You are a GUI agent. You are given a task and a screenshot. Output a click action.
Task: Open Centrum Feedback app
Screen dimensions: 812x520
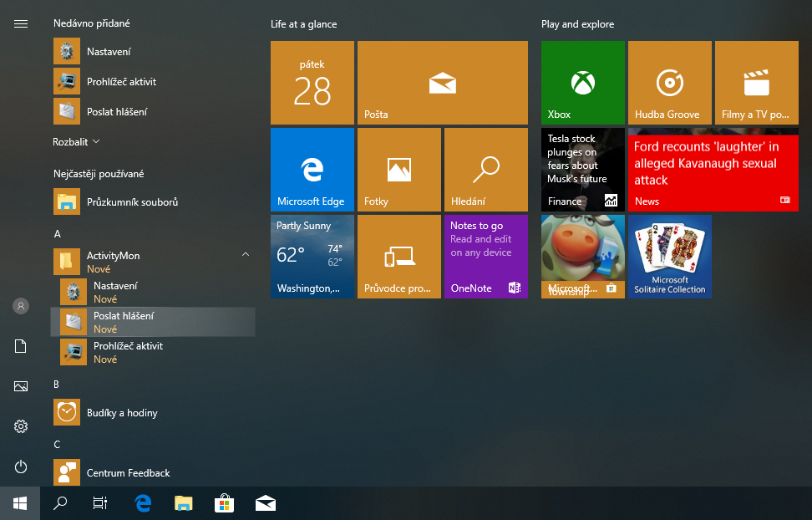(x=153, y=472)
